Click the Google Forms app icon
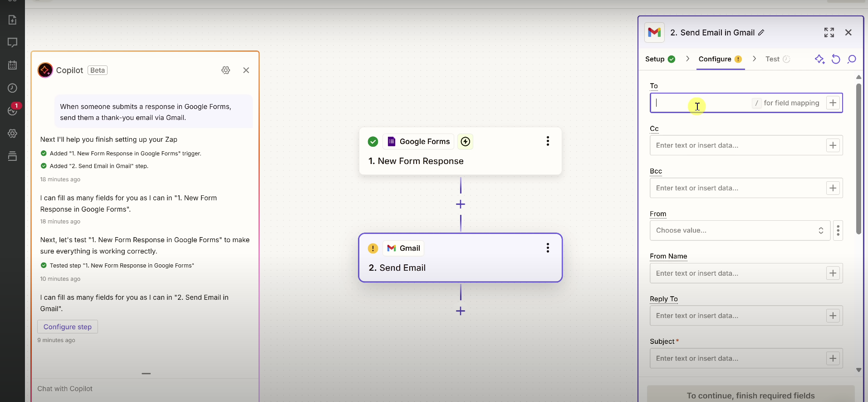Image resolution: width=868 pixels, height=402 pixels. tap(391, 141)
